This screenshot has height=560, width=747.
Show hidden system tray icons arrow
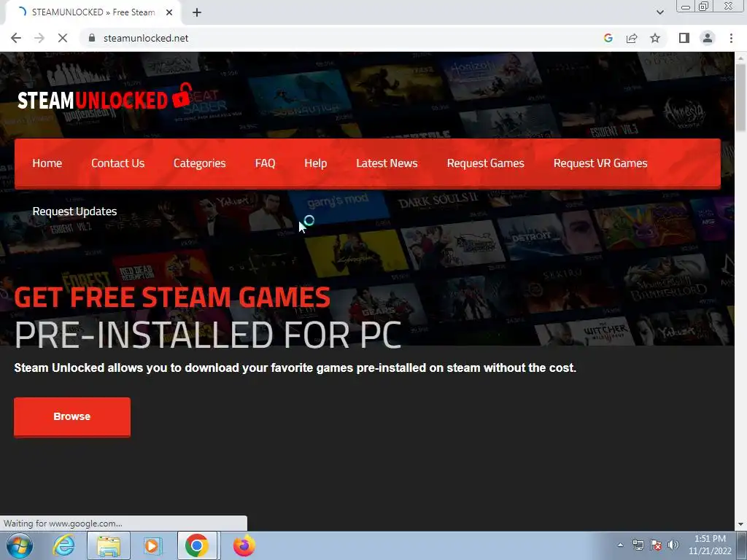point(620,545)
